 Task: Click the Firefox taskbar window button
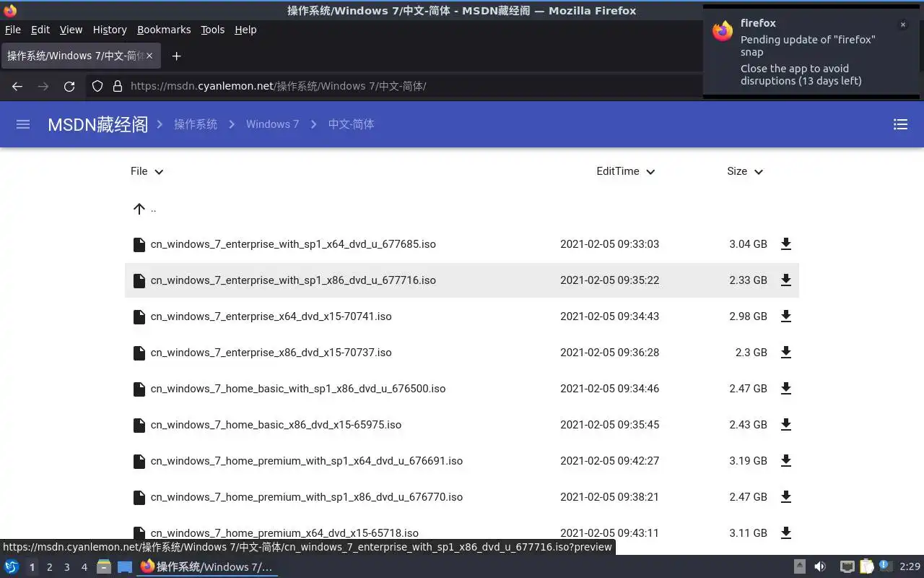(x=207, y=566)
